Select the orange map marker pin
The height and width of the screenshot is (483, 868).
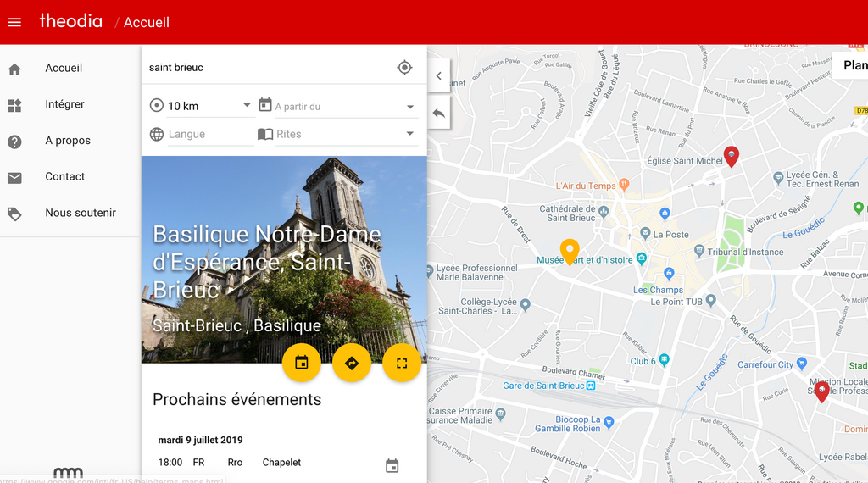coord(570,252)
